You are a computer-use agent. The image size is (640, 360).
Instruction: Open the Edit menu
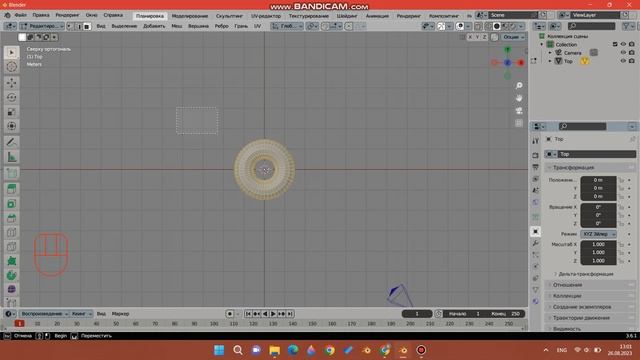tap(41, 15)
